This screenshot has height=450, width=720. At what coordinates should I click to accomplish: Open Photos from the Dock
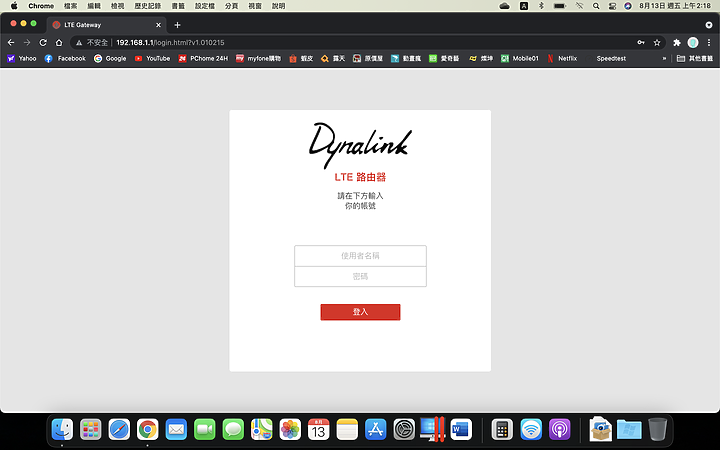coord(290,430)
